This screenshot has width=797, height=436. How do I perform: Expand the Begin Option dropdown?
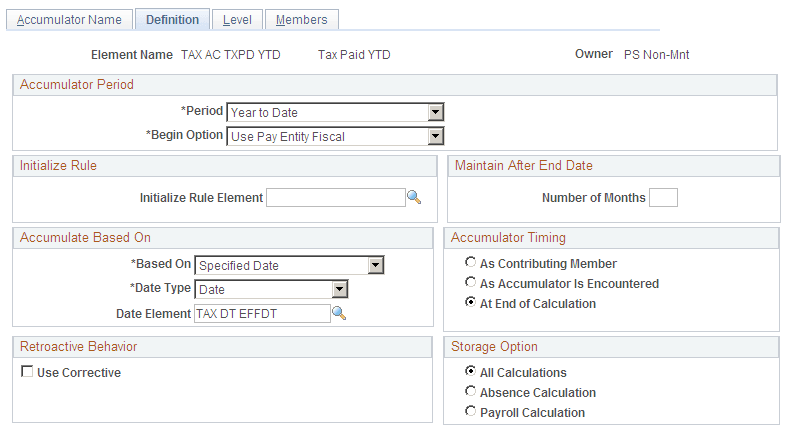[x=435, y=136]
